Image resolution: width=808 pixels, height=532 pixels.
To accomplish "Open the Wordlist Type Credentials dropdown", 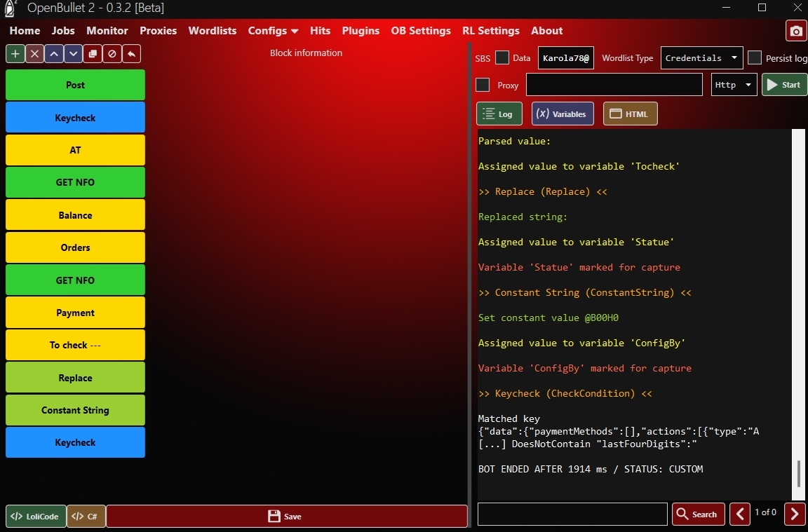I will 701,58.
